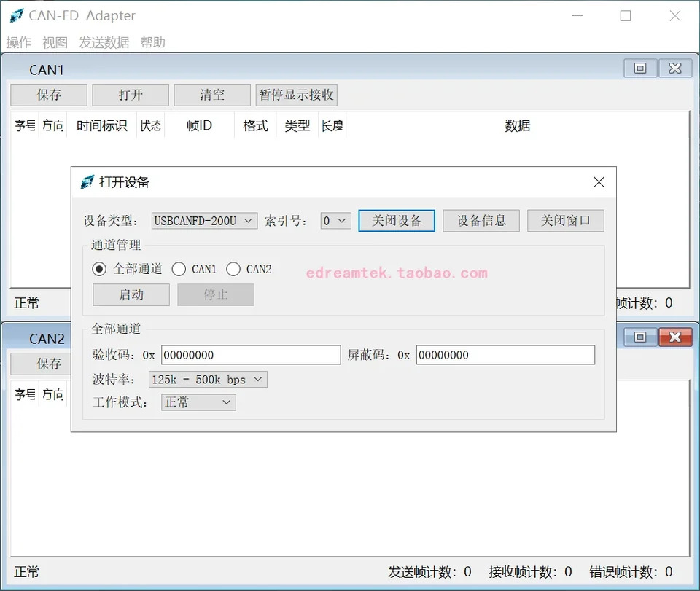Click the 数据 column header in CAN1
Image resolution: width=700 pixels, height=591 pixels.
[x=518, y=126]
